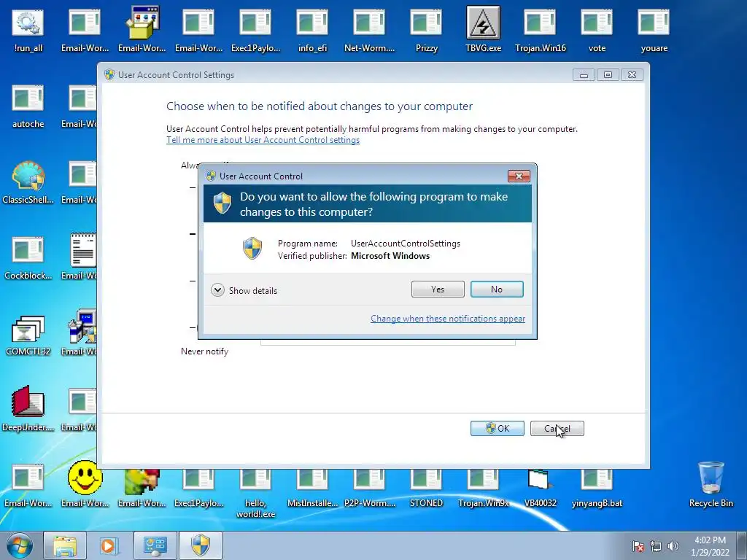Select the youare desktop icon

pos(654,30)
